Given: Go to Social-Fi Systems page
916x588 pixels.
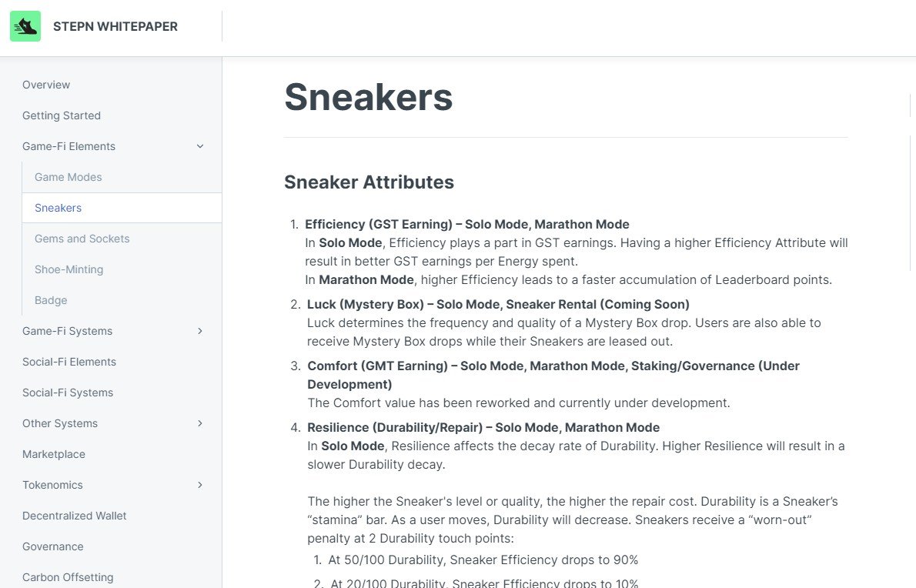Looking at the screenshot, I should click(x=68, y=393).
